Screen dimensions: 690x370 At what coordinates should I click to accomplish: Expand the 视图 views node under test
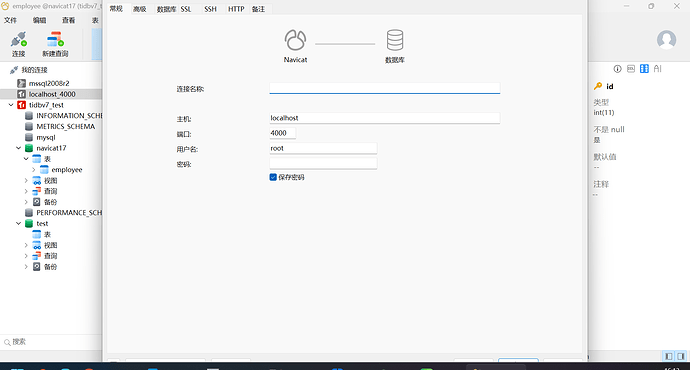(x=26, y=245)
